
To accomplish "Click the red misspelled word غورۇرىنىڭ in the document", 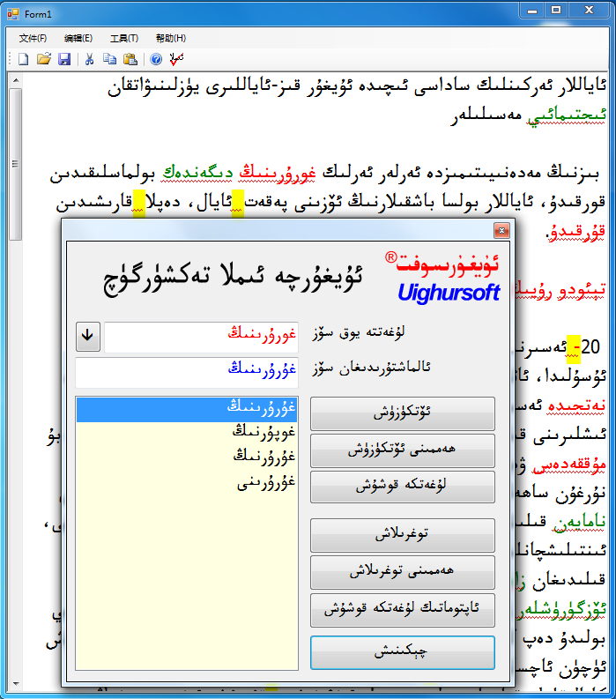I will point(278,173).
